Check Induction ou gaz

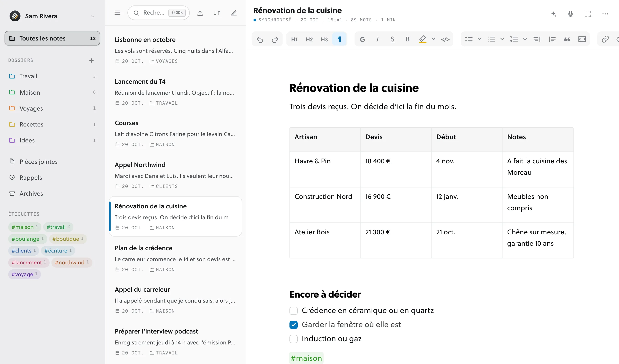tap(294, 339)
